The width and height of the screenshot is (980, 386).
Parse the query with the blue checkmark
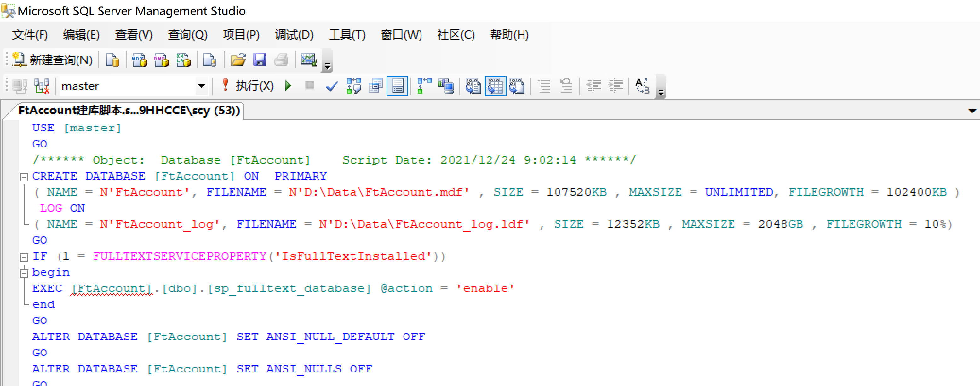(332, 86)
